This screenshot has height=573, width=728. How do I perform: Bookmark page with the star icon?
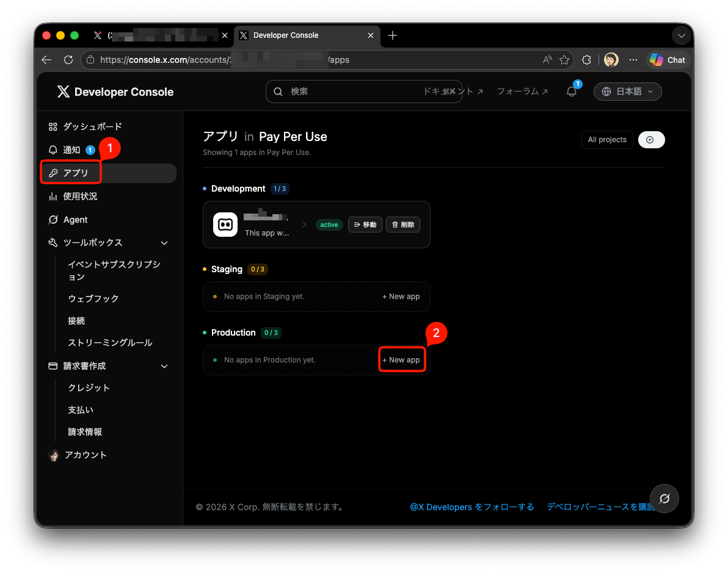tap(564, 60)
